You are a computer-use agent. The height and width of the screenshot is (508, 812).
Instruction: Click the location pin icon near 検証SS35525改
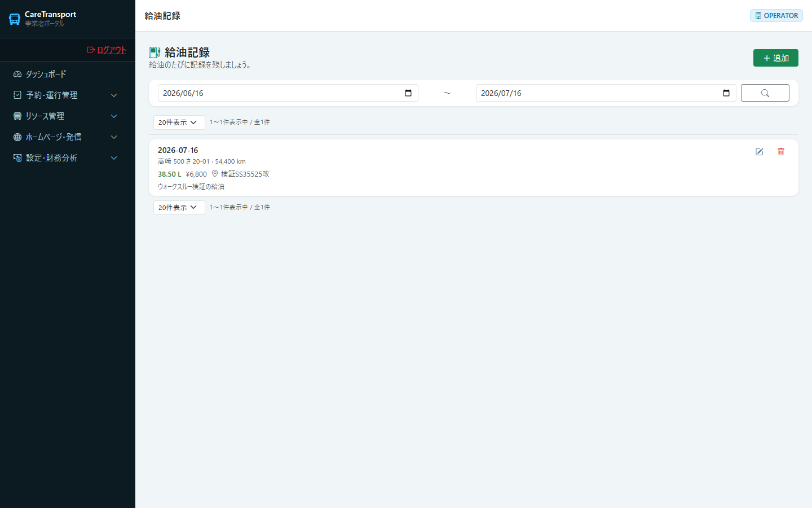(215, 174)
